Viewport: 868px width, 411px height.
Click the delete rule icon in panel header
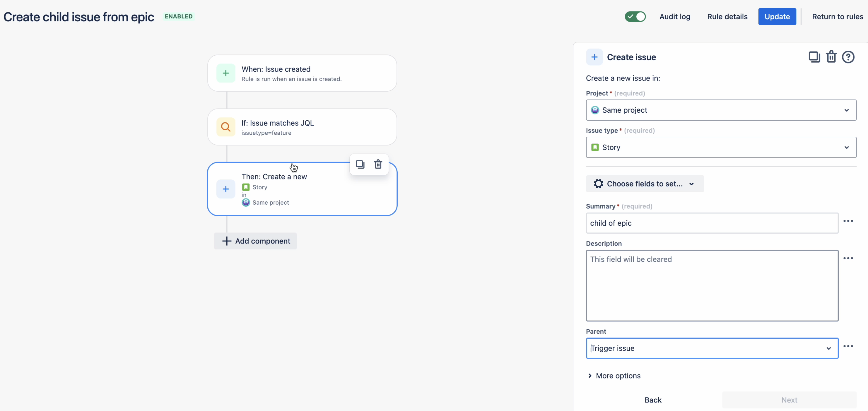click(x=831, y=57)
